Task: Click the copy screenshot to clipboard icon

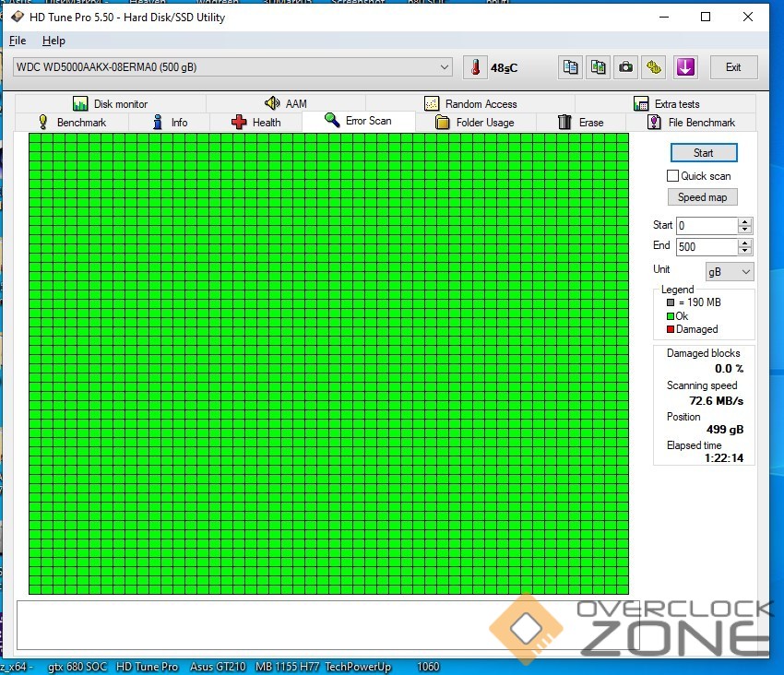Action: pyautogui.click(x=598, y=67)
